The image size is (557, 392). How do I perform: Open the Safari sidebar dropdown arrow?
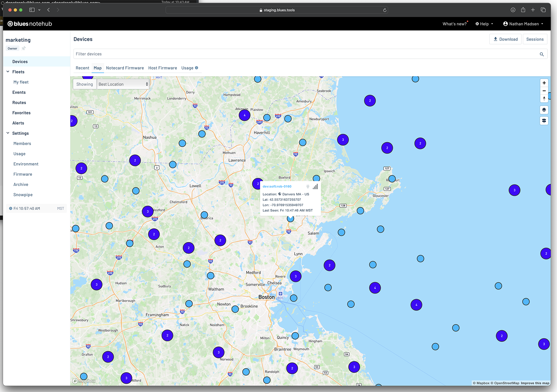39,10
